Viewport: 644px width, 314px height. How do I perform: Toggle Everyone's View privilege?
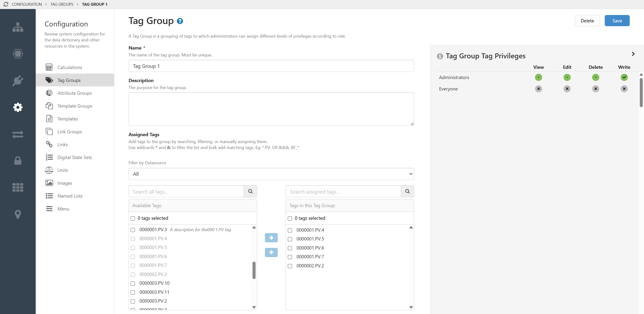[x=539, y=89]
